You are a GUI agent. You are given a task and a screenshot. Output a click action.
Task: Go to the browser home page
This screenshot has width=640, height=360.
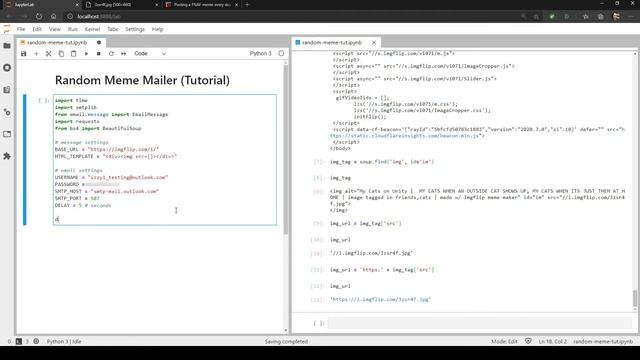click(53, 16)
